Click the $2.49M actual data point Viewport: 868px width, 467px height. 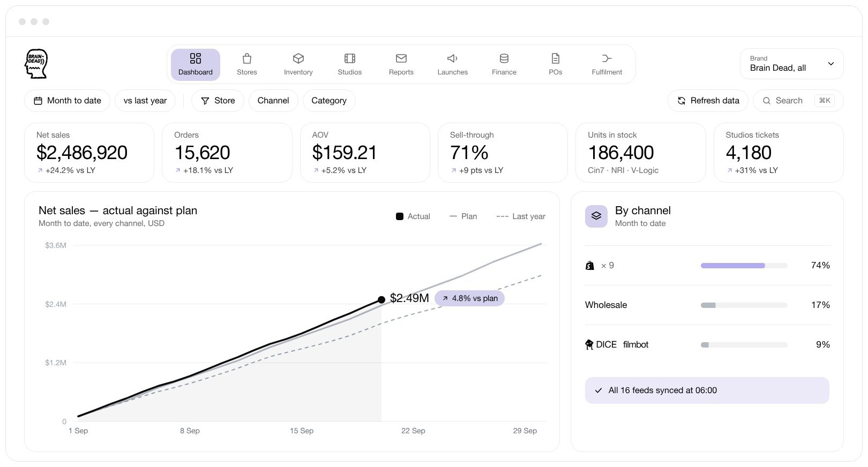[x=381, y=300]
